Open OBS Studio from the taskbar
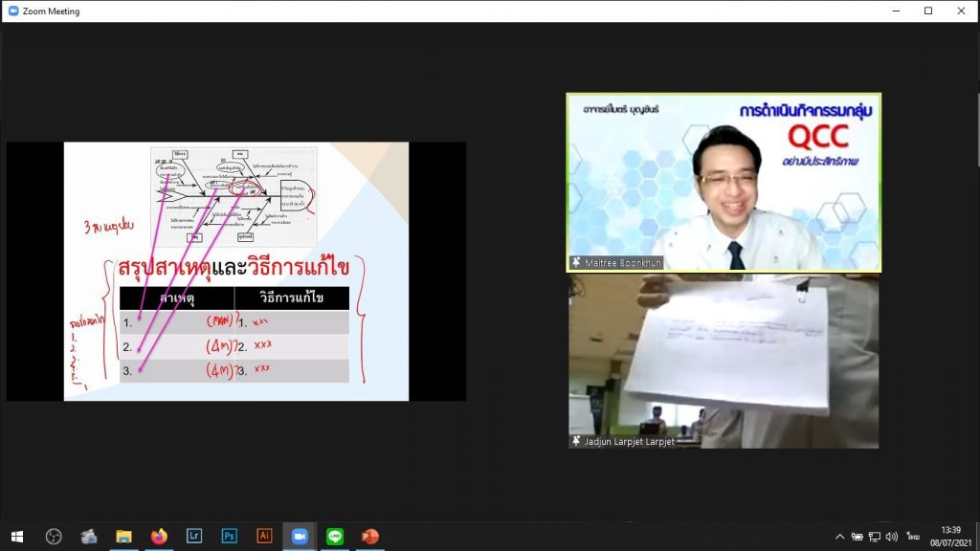Viewport: 980px width, 551px height. pyautogui.click(x=54, y=537)
